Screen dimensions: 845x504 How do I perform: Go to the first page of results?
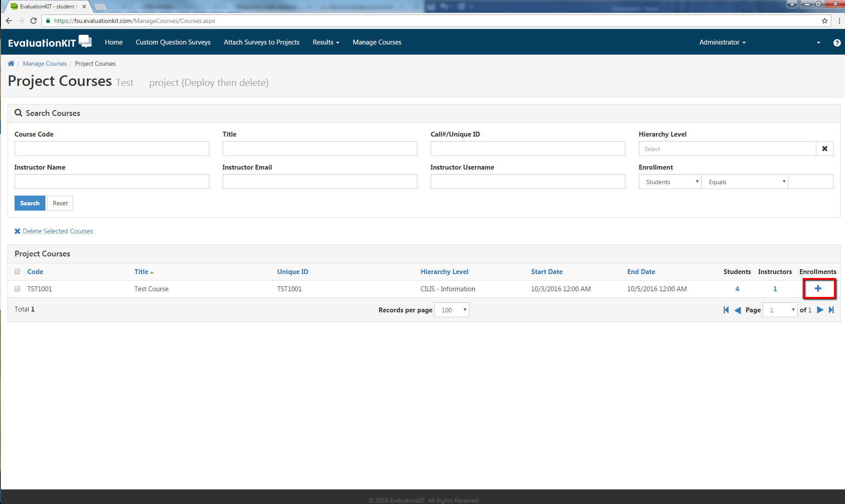726,310
